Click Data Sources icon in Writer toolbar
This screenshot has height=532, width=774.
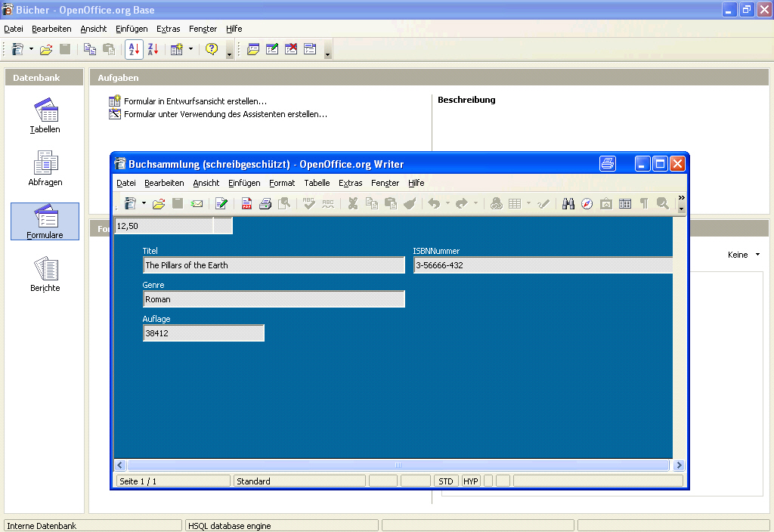(625, 203)
